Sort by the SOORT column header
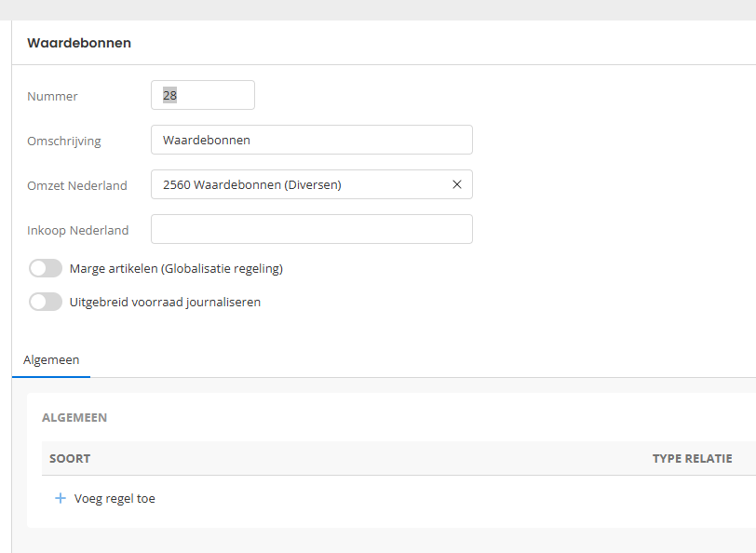Image resolution: width=756 pixels, height=553 pixels. click(70, 458)
